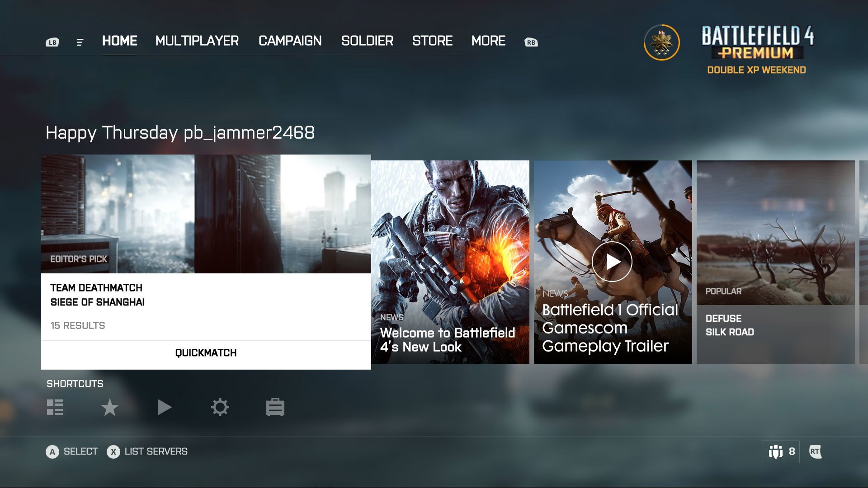868x488 pixels.
Task: Click the server browser list shortcut icon
Action: [x=55, y=407]
